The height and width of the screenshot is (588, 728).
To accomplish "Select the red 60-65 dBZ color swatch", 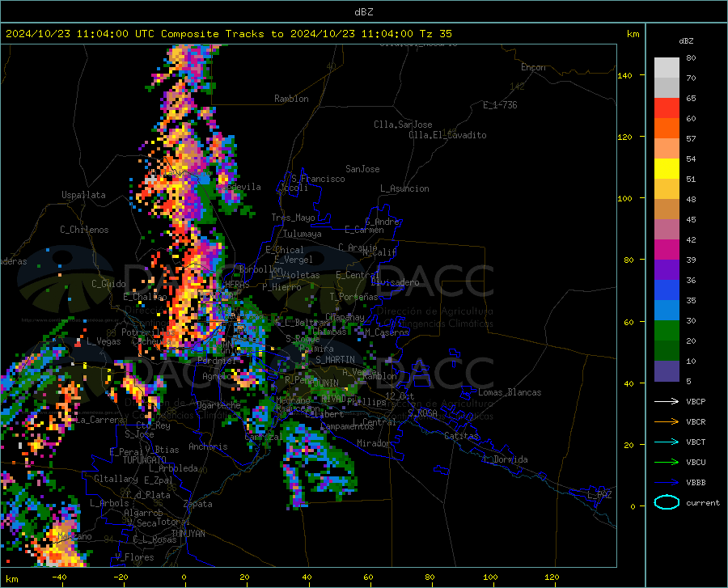I will [667, 108].
